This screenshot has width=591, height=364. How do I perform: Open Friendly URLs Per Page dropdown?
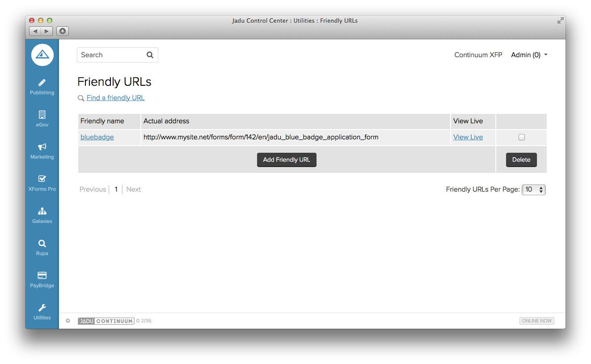(534, 189)
